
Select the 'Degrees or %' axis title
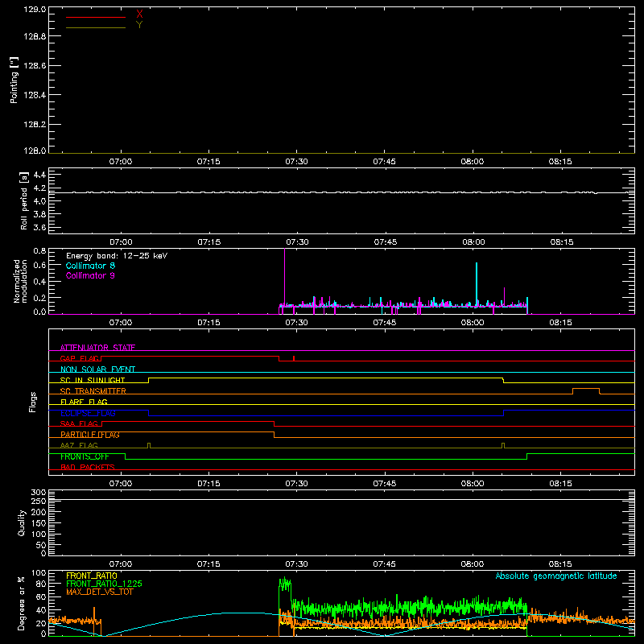(x=22, y=603)
